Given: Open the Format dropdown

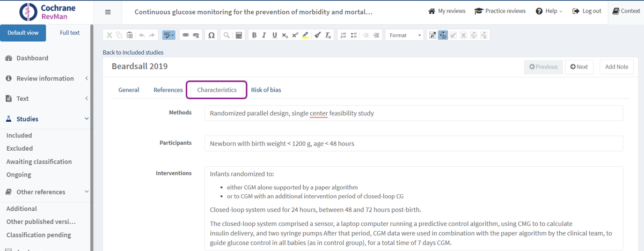Looking at the screenshot, I should [x=405, y=35].
